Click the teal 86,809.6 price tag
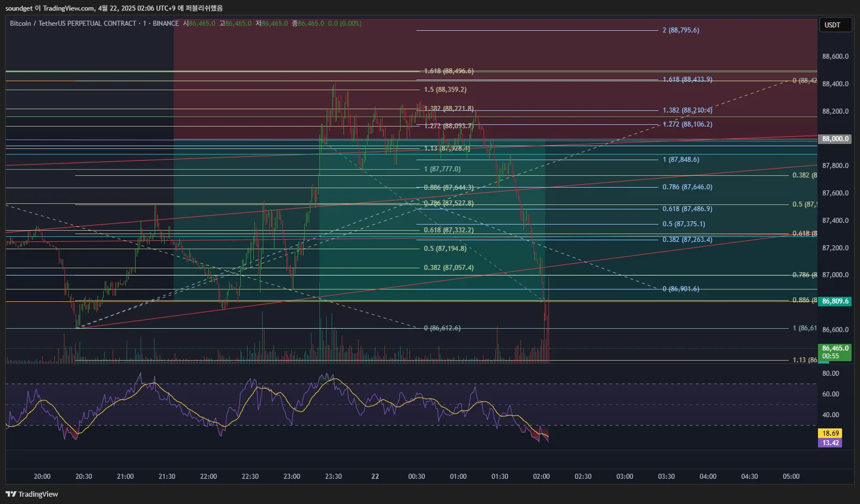 (835, 301)
